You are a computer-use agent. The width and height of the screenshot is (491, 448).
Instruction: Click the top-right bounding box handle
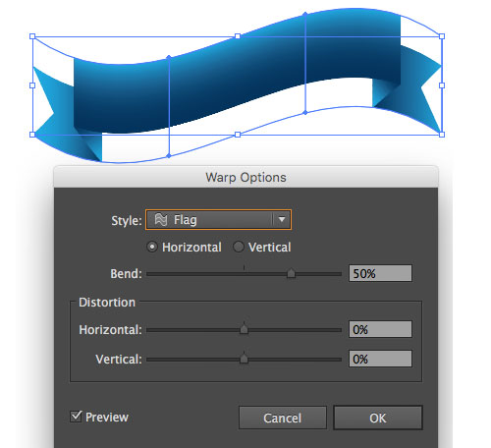point(442,36)
